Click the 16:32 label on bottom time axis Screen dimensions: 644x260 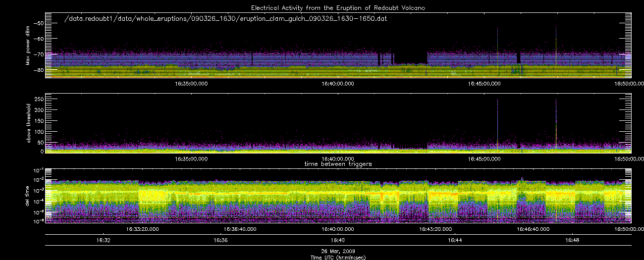pos(103,240)
